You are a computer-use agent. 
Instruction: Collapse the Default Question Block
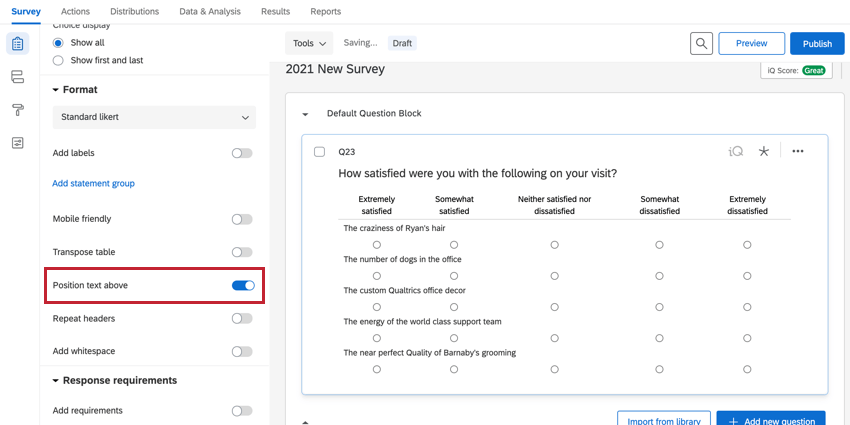[306, 114]
